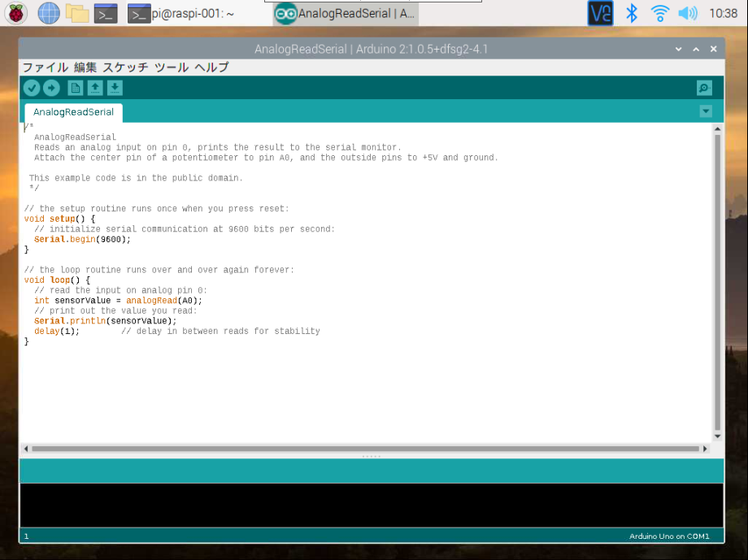This screenshot has height=560, width=748.
Task: Open the Wi-Fi status indicator
Action: (659, 13)
